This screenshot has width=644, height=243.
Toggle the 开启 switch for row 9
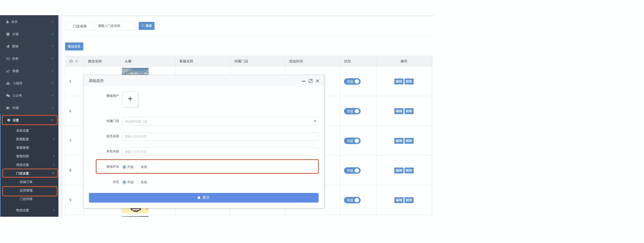352,200
